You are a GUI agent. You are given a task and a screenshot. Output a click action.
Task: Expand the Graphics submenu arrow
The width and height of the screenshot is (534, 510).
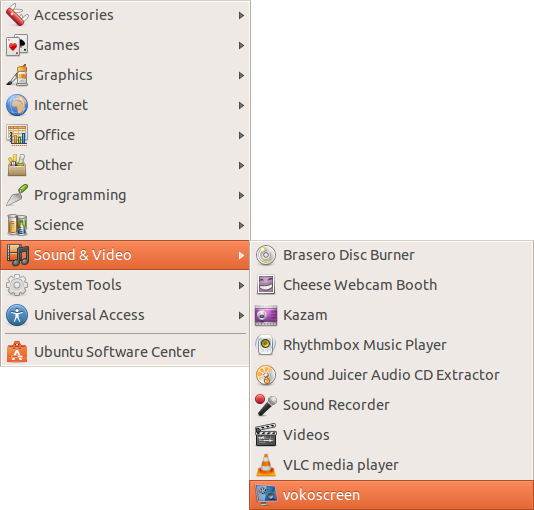click(241, 75)
